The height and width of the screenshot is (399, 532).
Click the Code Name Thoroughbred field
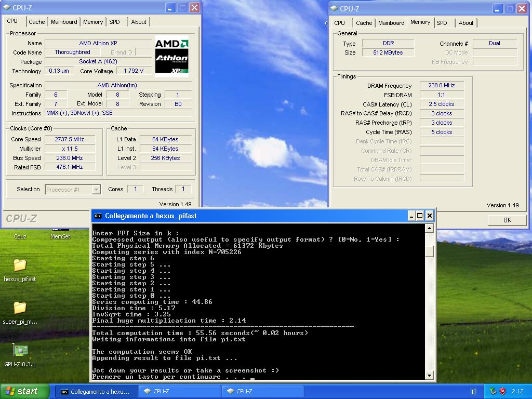point(72,52)
